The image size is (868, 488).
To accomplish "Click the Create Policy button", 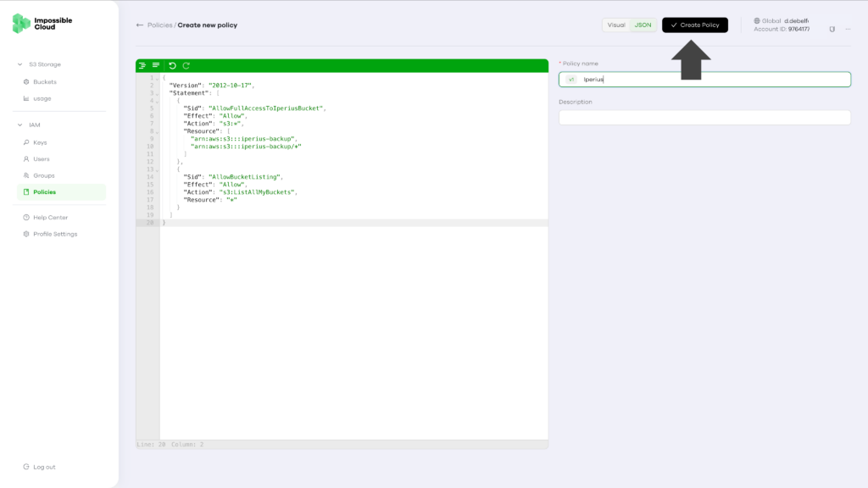I will (695, 25).
